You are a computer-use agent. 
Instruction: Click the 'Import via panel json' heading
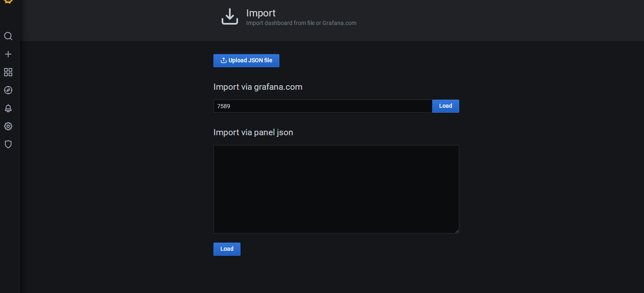(253, 132)
